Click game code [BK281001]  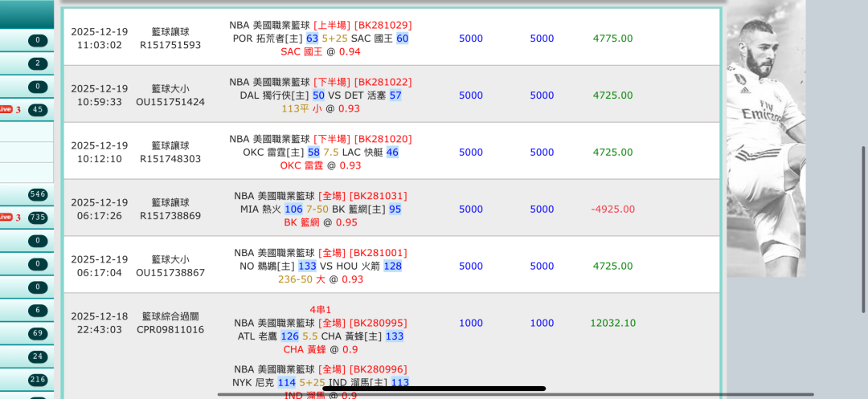[378, 253]
